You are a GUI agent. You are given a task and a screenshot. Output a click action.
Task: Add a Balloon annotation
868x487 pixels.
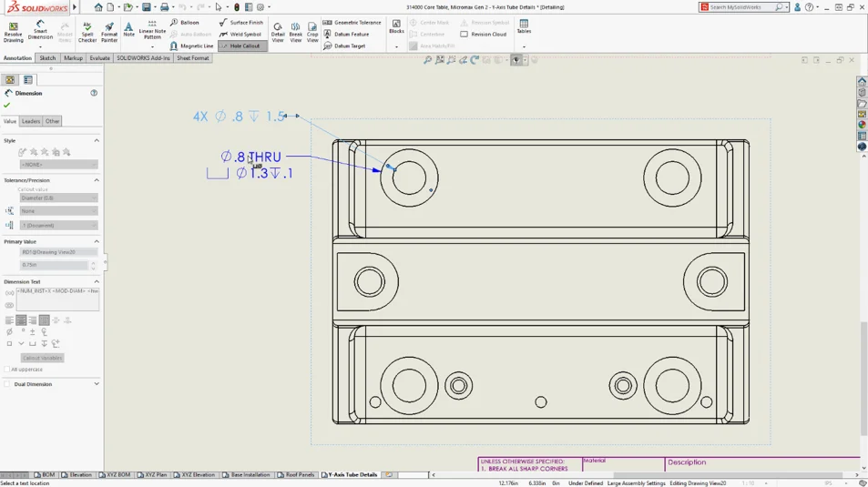click(x=185, y=23)
